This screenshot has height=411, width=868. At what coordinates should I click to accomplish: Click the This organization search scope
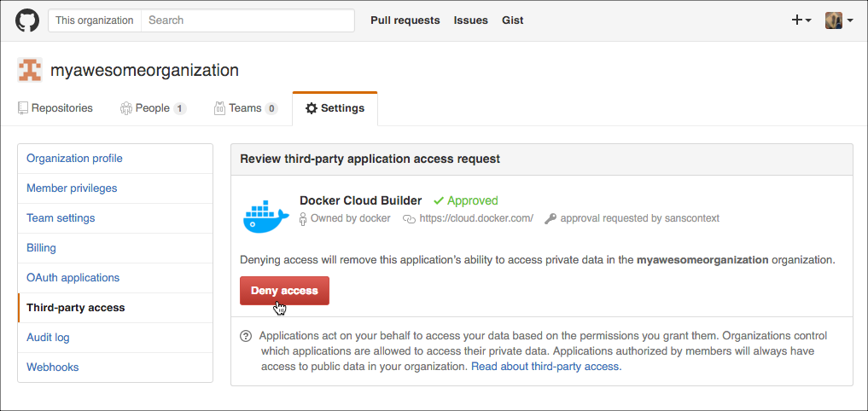[95, 20]
